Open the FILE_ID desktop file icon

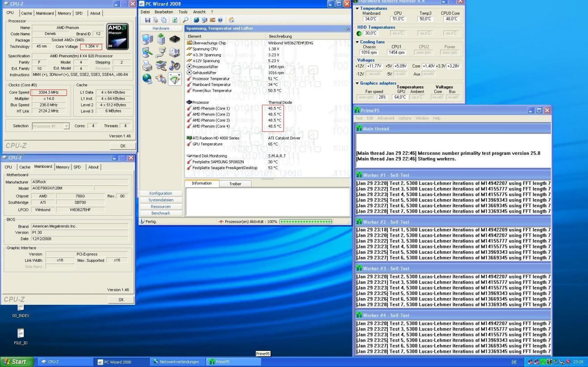point(21,333)
